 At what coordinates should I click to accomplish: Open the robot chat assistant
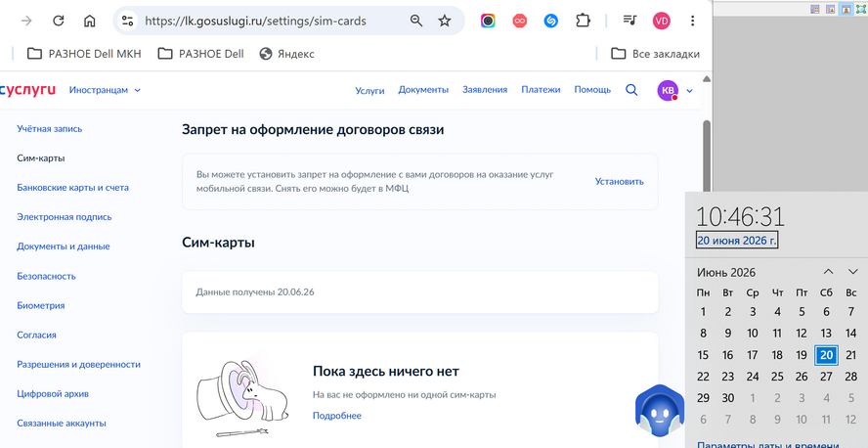pyautogui.click(x=660, y=411)
